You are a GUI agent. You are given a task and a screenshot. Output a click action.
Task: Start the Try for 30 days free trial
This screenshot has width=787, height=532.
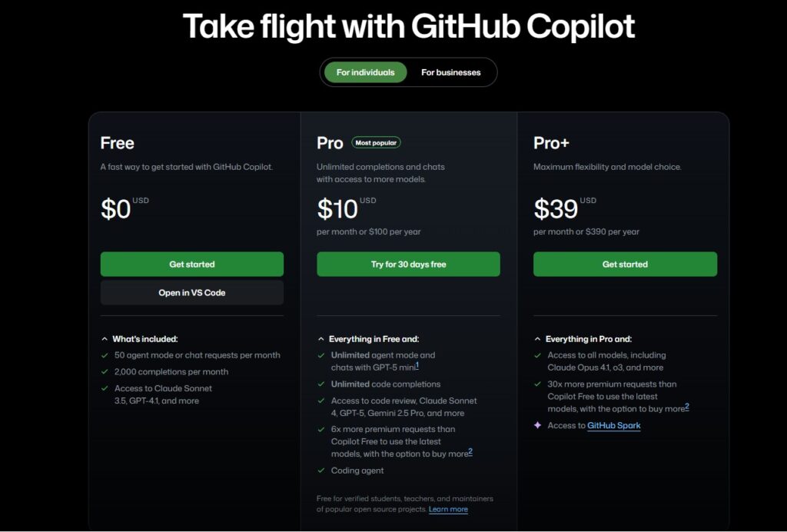pos(408,264)
